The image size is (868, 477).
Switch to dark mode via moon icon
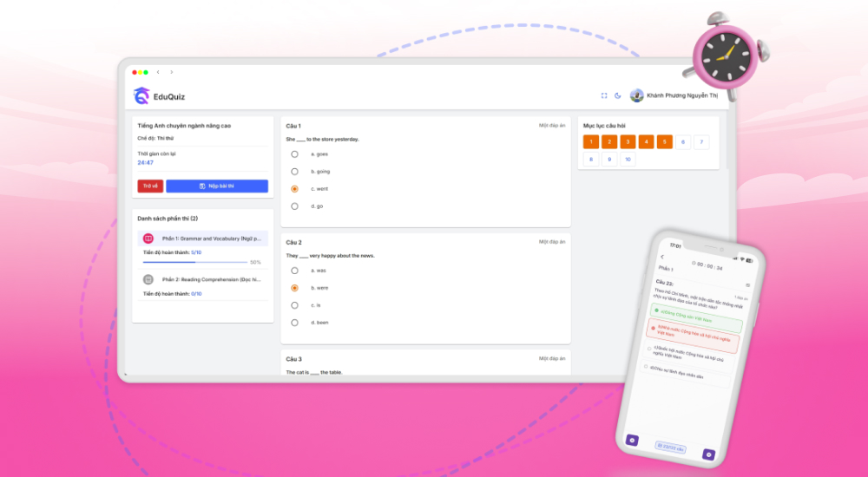(x=618, y=95)
